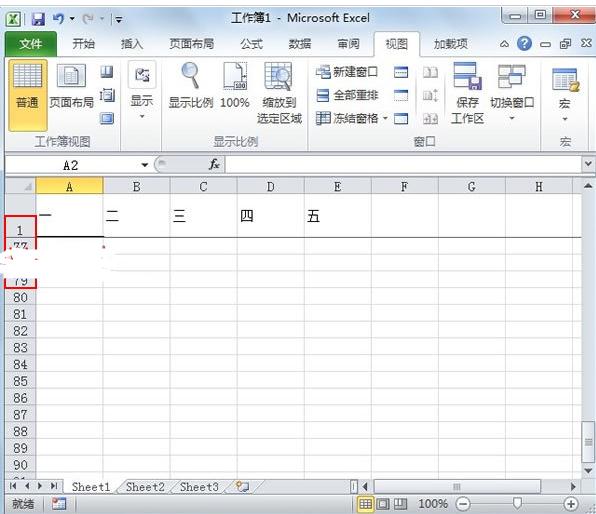Click the zoom slider handle

pyautogui.click(x=517, y=503)
